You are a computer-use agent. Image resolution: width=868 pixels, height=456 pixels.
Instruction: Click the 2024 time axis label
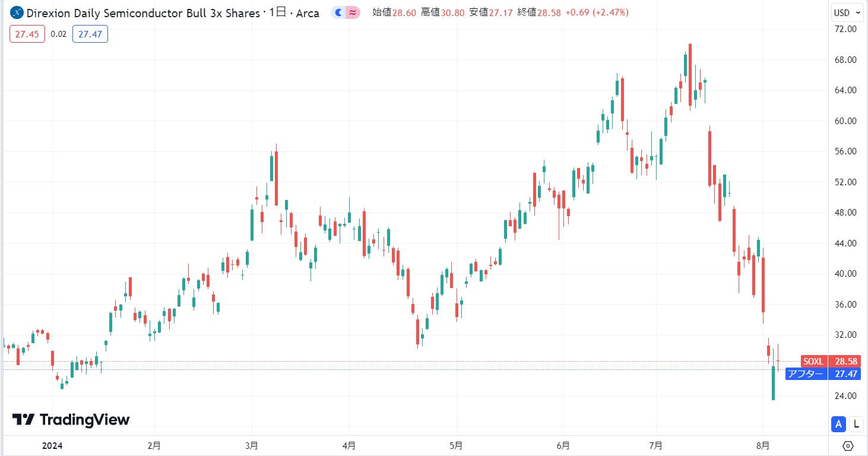coord(53,445)
